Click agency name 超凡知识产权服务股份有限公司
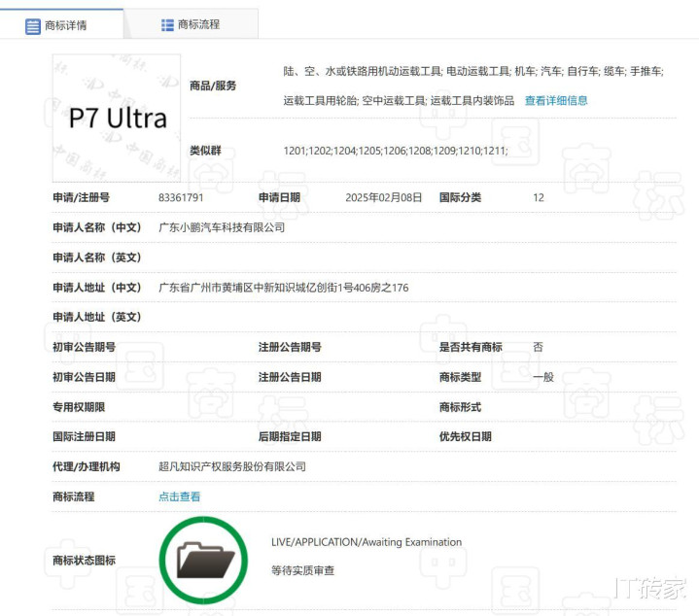Screen dimensions: 699x616 232,466
